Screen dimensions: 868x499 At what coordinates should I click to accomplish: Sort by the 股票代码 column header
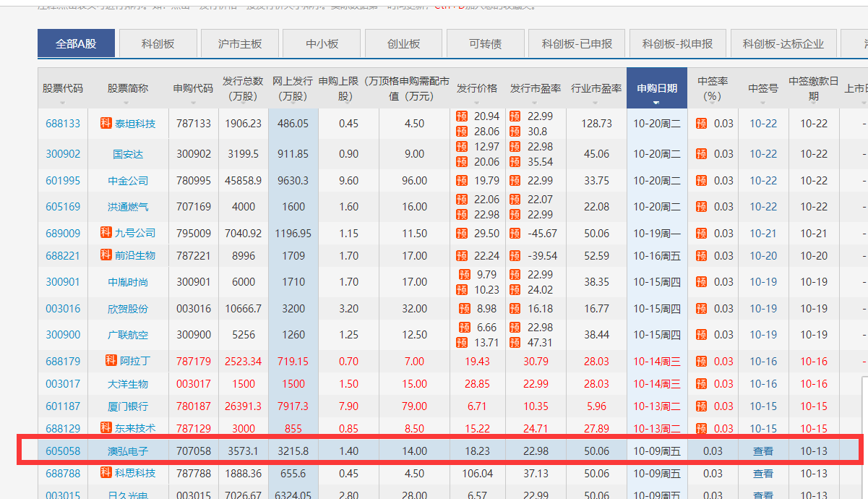point(63,88)
